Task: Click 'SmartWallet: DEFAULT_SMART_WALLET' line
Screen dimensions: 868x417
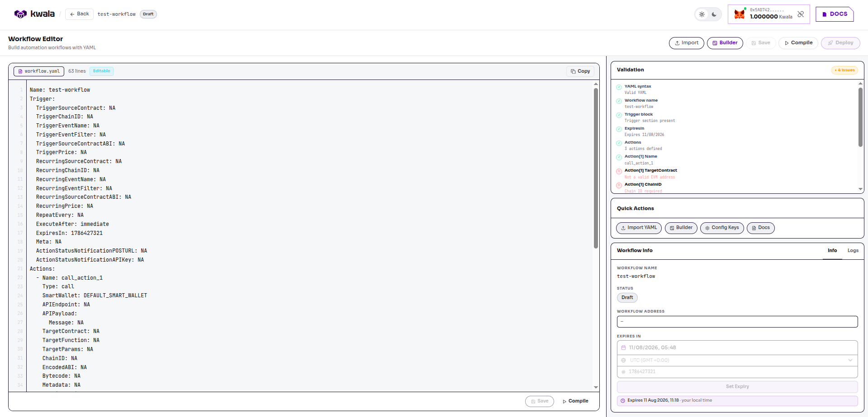Action: (x=95, y=295)
